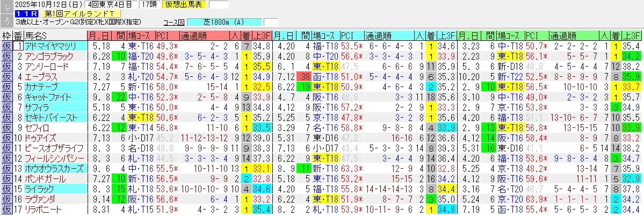Viewport: 644px width, 216px height.
Task: Click the 番 column header
Action: tap(18, 36)
